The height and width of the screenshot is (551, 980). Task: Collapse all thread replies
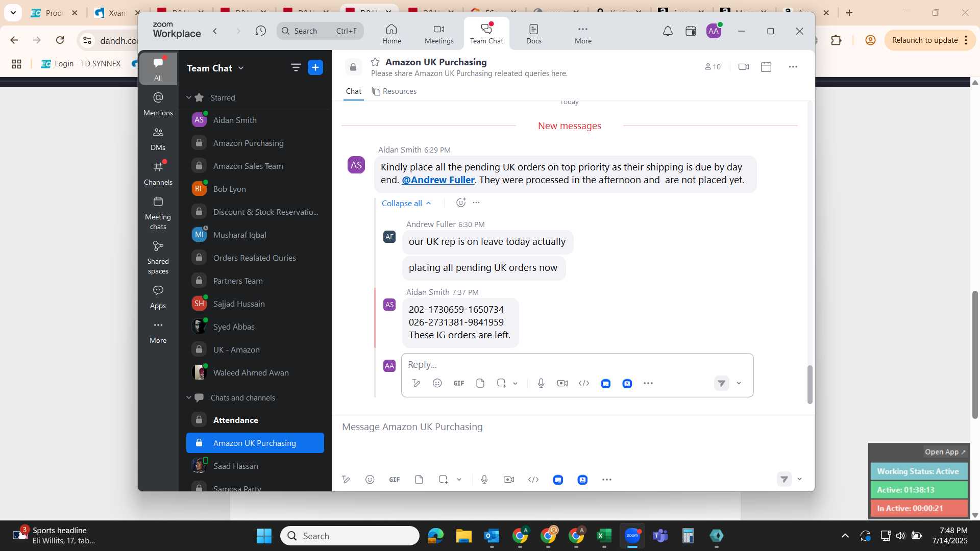(x=406, y=203)
